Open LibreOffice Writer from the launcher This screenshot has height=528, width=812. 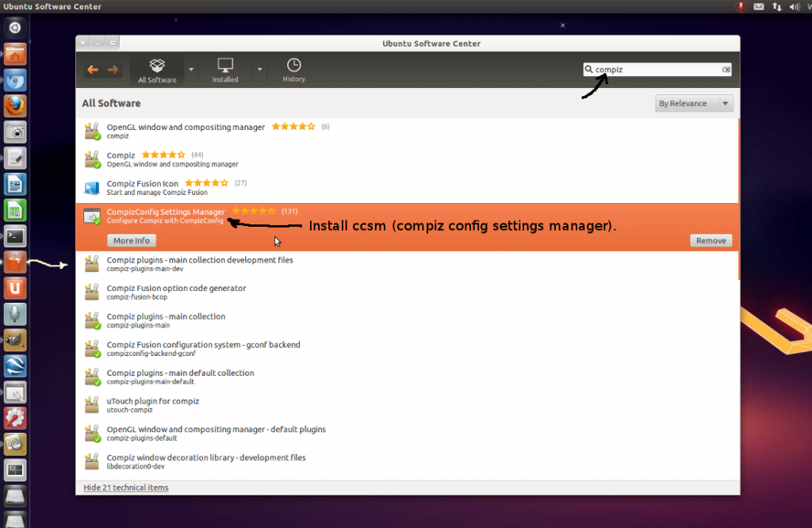pos(15,184)
